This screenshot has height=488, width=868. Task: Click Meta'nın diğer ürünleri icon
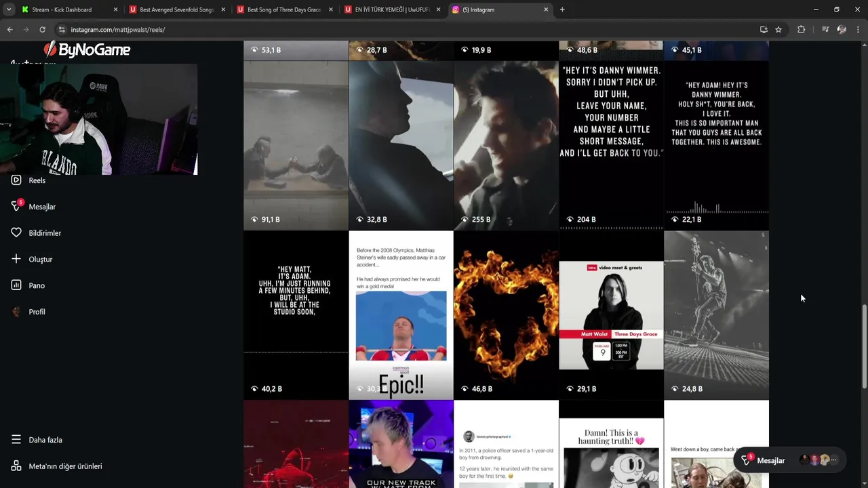tap(16, 466)
